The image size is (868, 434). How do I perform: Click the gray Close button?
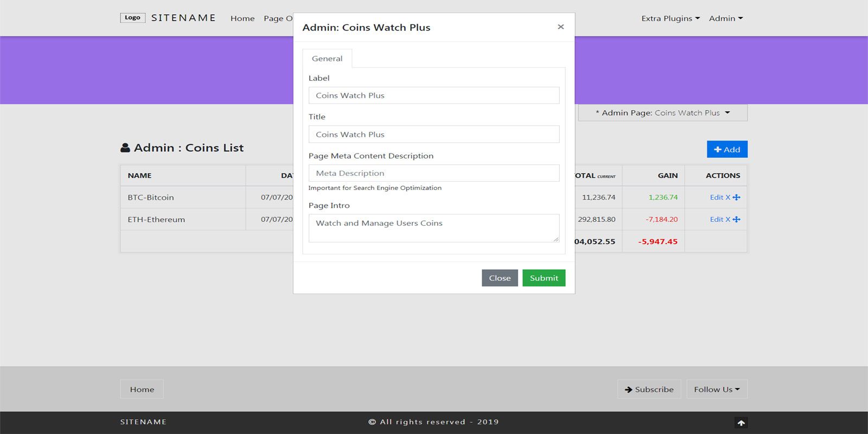[x=500, y=278]
